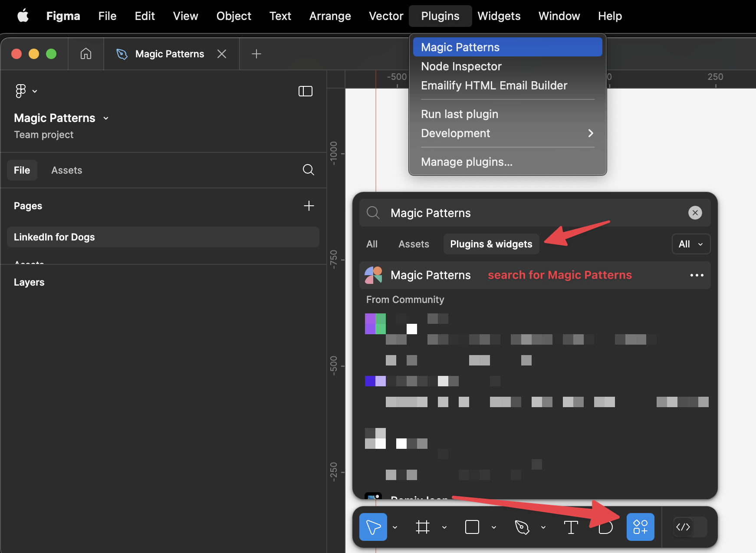Click Run last plugin
This screenshot has width=756, height=553.
(507, 114)
